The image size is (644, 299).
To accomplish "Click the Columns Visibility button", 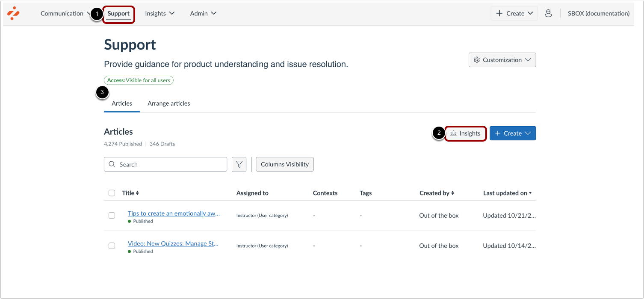I will click(x=285, y=164).
